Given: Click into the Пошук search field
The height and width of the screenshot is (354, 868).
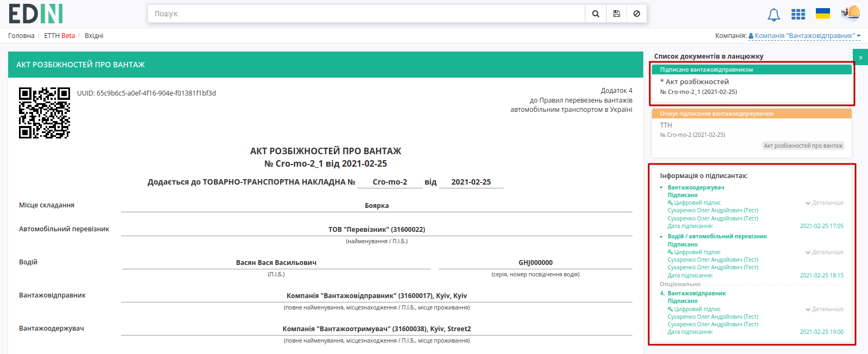Looking at the screenshot, I should 366,14.
